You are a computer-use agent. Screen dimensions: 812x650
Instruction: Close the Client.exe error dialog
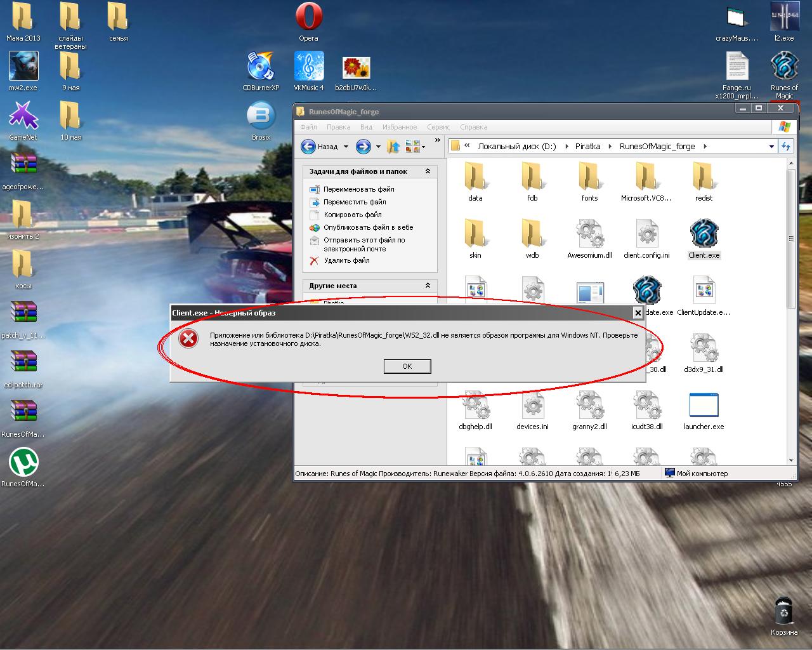pos(638,312)
